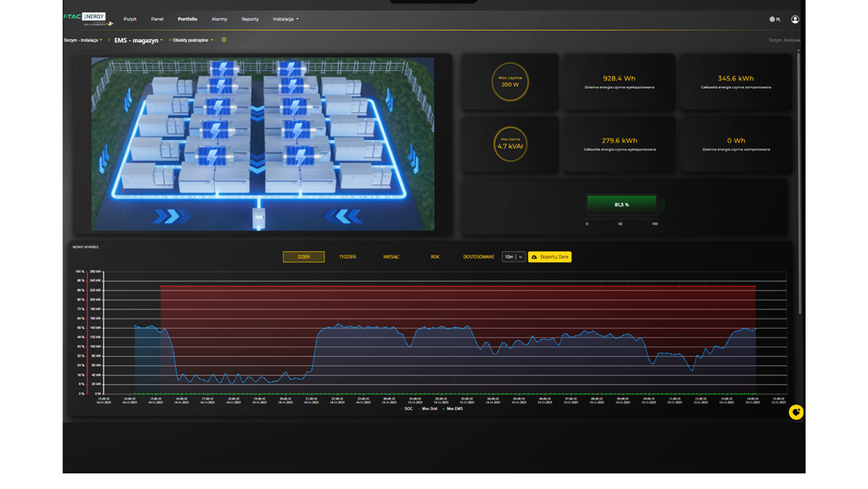Viewport: 868px width, 489px height.
Task: Expand the Torzym - Instalacja breadcrumb dropdown
Action: click(83, 40)
